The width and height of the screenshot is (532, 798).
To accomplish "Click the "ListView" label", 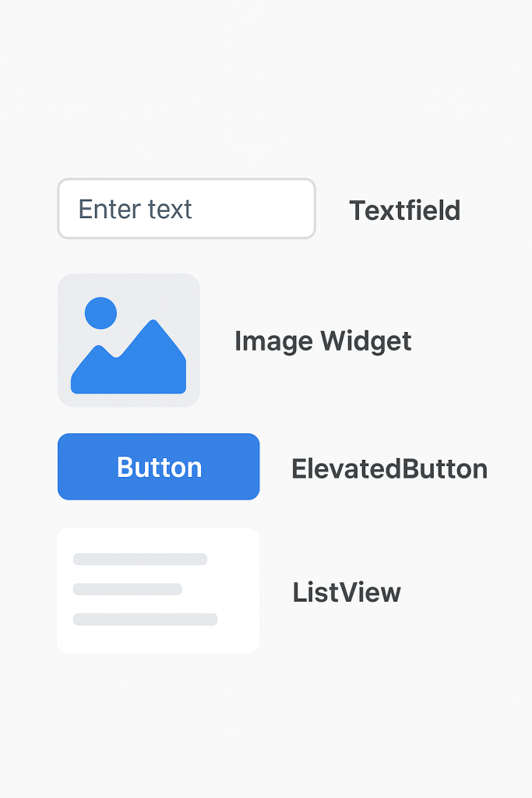I will (x=347, y=592).
